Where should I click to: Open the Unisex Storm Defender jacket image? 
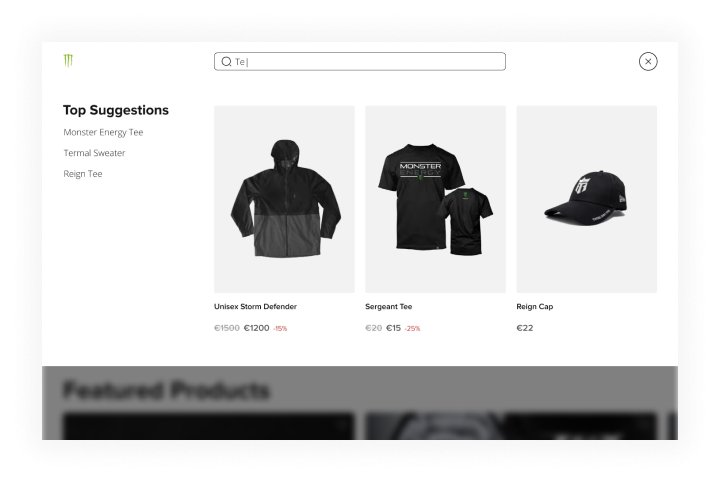pyautogui.click(x=284, y=199)
